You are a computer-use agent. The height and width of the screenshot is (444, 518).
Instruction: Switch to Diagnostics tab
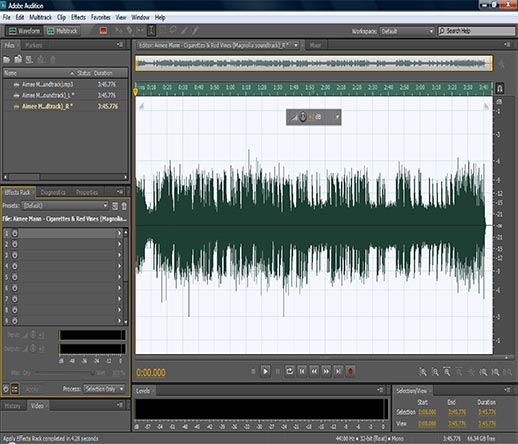pyautogui.click(x=53, y=192)
